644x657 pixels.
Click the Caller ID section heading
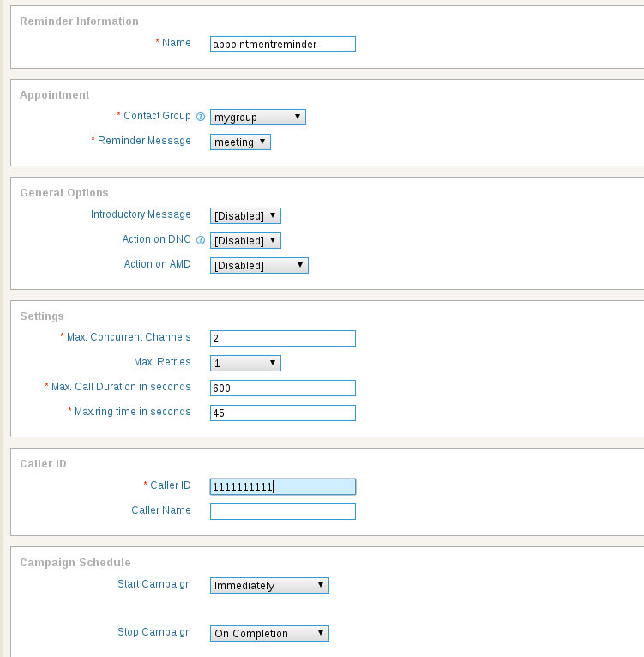pyautogui.click(x=43, y=464)
